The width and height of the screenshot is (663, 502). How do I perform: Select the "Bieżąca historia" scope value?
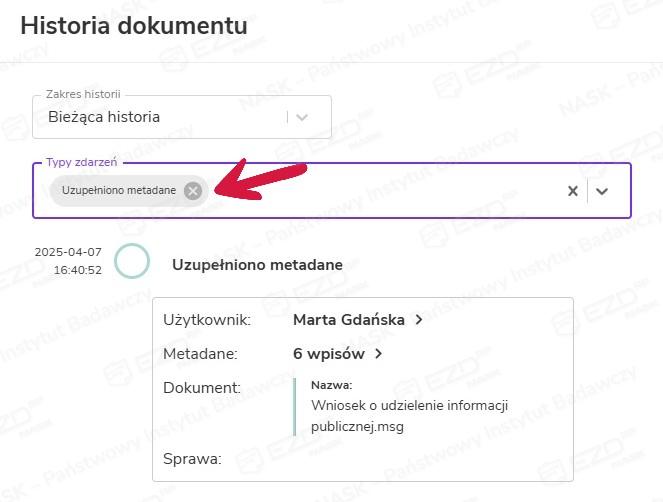[104, 117]
